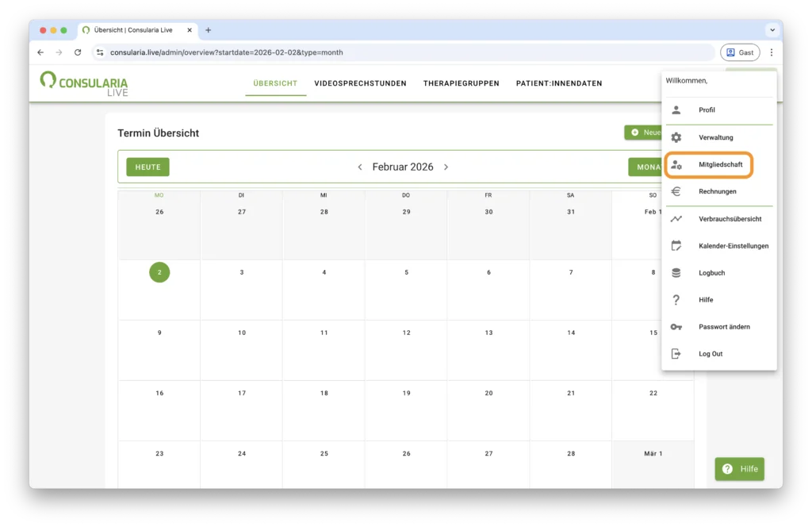Expand the Chrome tab search dropdown
Screen dimensions: 812x527
pyautogui.click(x=772, y=30)
